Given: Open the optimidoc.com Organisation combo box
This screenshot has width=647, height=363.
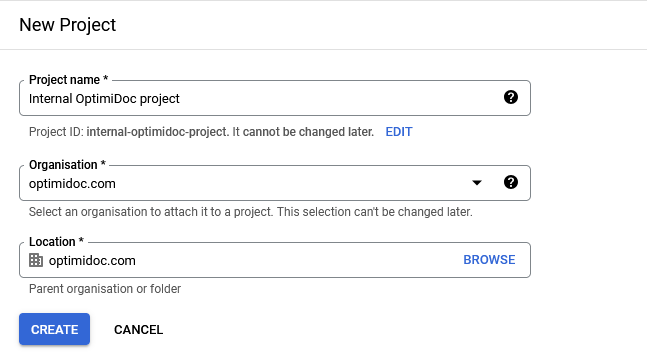Looking at the screenshot, I should [x=275, y=183].
